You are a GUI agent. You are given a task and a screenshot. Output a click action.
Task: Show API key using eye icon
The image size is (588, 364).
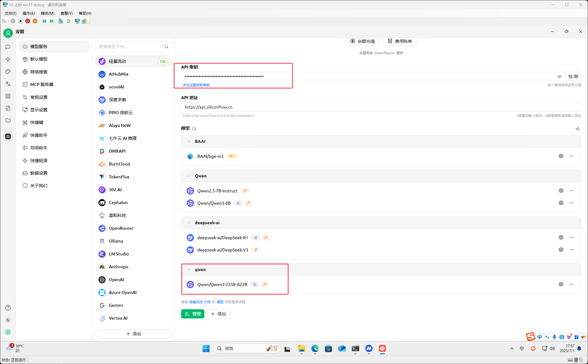559,76
